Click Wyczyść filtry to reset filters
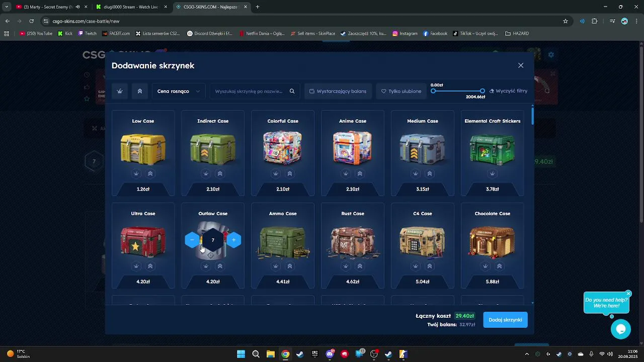This screenshot has width=644, height=362. pos(508,91)
